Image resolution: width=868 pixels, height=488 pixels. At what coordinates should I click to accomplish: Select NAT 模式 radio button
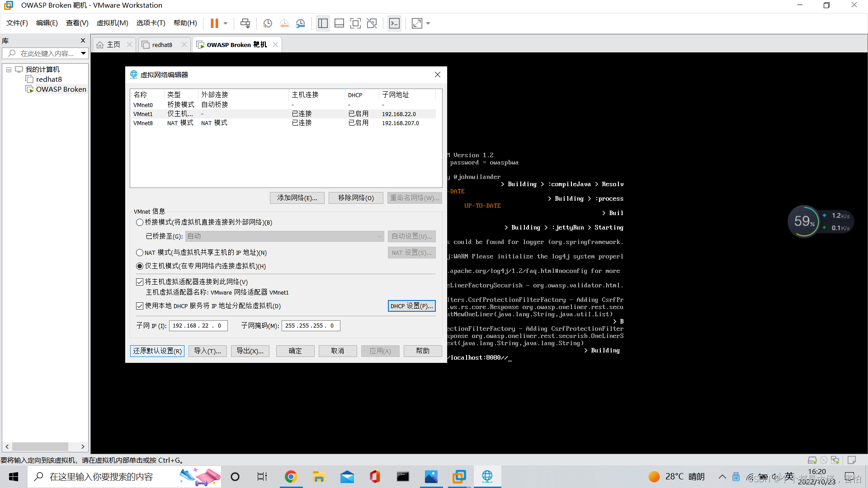(140, 253)
